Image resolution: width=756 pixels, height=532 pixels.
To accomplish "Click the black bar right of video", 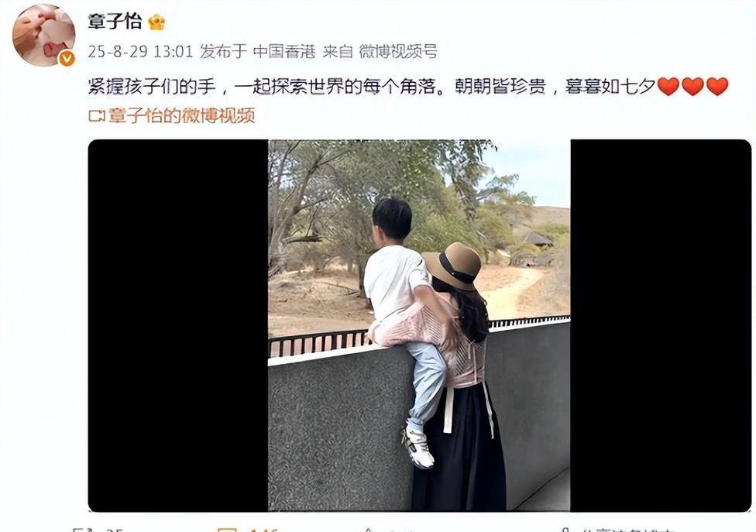I will [661, 325].
